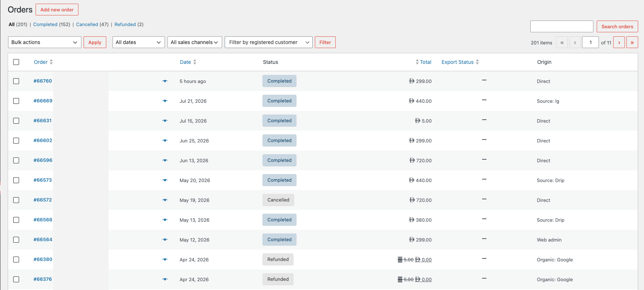Image resolution: width=644 pixels, height=290 pixels.
Task: Select checkbox for order #66573
Action: pos(16,180)
